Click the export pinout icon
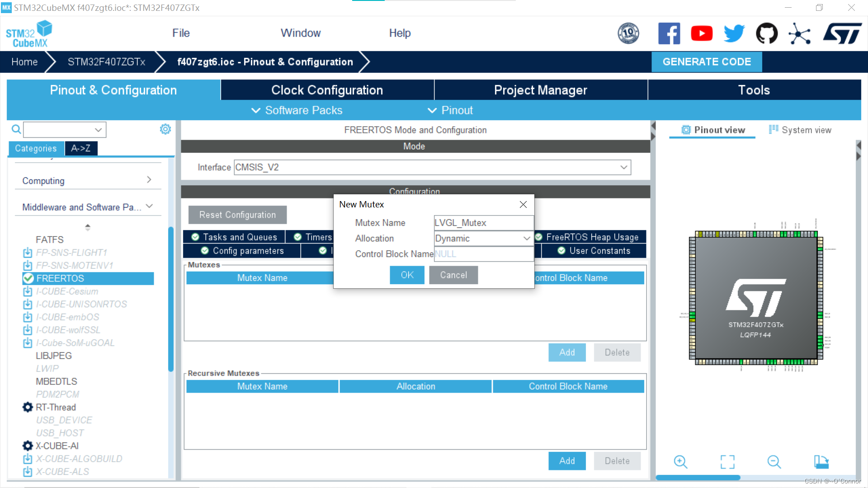The width and height of the screenshot is (868, 488). click(821, 461)
